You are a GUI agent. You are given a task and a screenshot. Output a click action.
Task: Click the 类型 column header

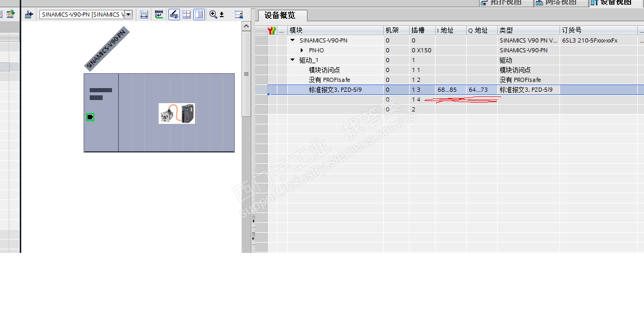point(528,31)
